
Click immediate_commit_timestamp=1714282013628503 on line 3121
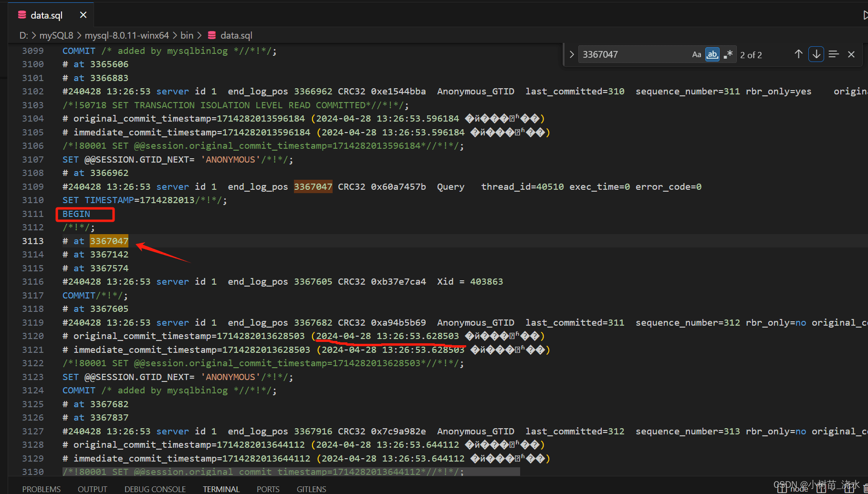coord(192,350)
